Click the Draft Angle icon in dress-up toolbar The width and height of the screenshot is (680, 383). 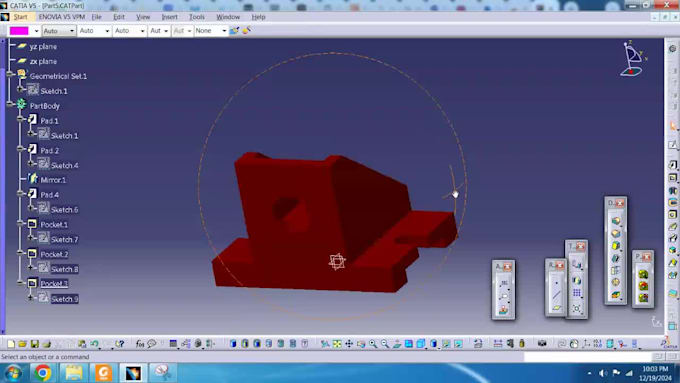point(616,246)
